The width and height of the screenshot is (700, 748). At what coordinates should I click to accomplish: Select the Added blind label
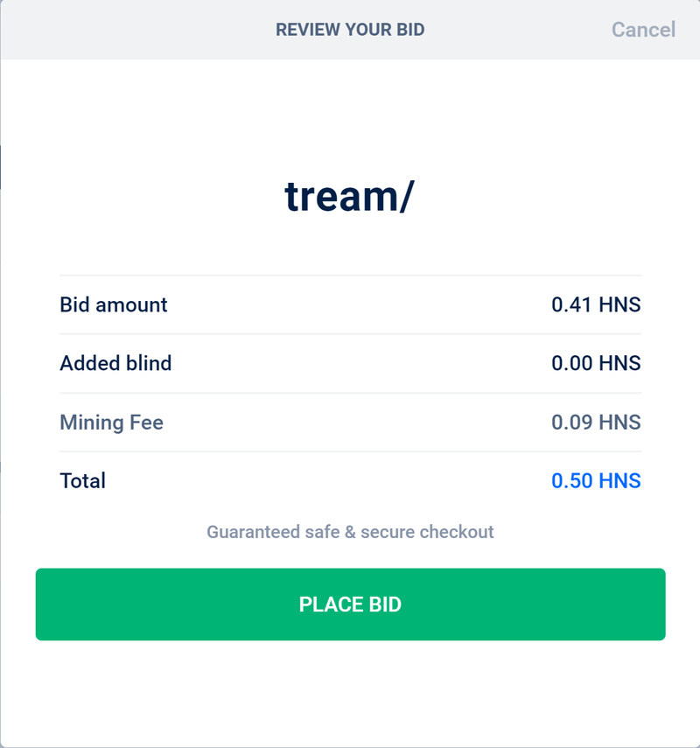[x=115, y=363]
